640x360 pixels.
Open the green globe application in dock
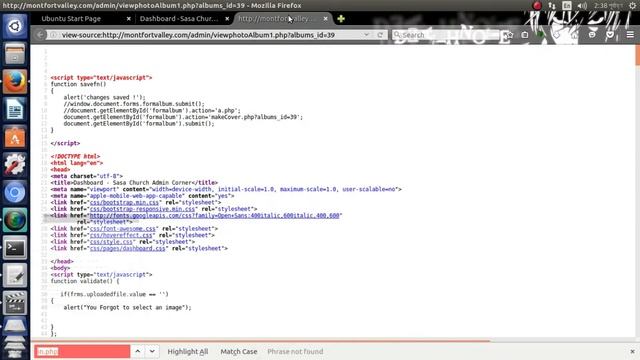[15, 220]
